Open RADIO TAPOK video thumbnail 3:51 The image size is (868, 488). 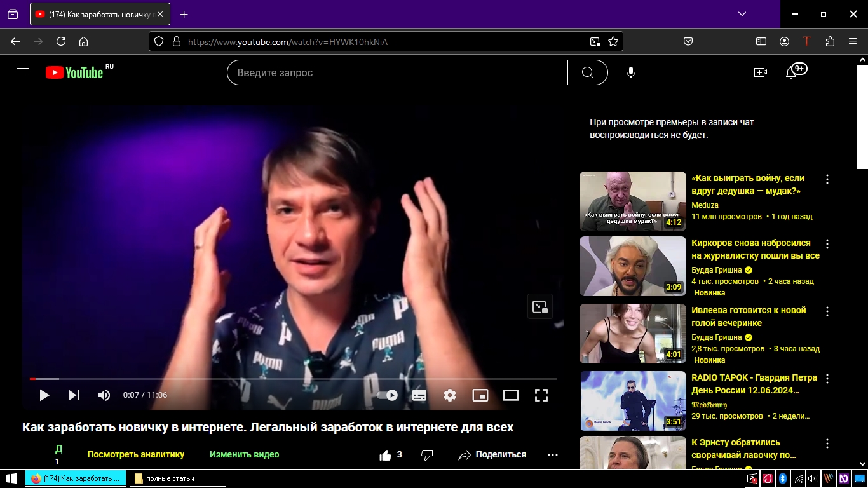[x=633, y=401]
